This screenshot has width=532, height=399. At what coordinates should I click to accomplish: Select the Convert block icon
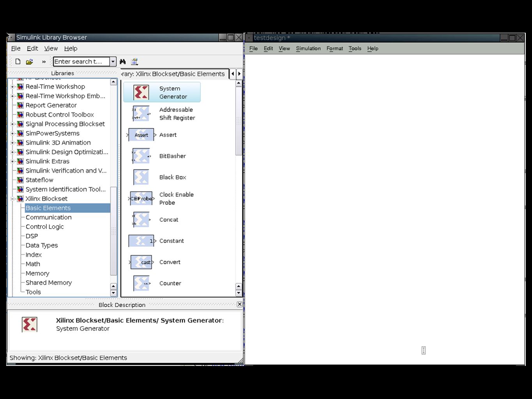coord(141,262)
